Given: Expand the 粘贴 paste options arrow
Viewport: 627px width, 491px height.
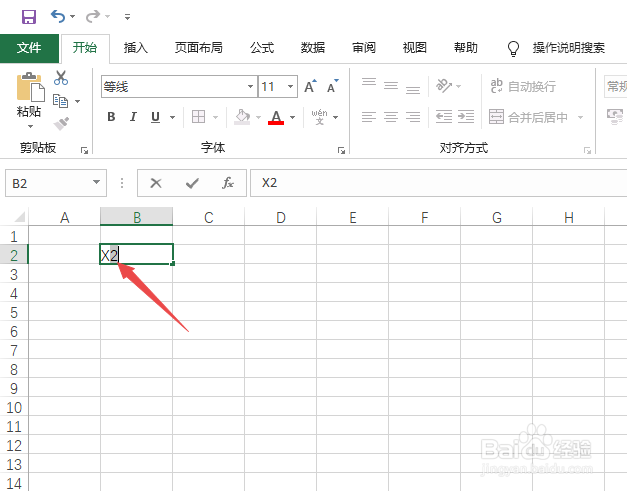Looking at the screenshot, I should tap(30, 126).
